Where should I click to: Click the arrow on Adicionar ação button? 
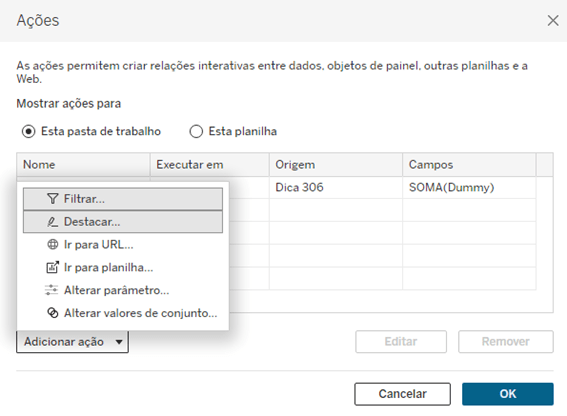click(x=119, y=342)
